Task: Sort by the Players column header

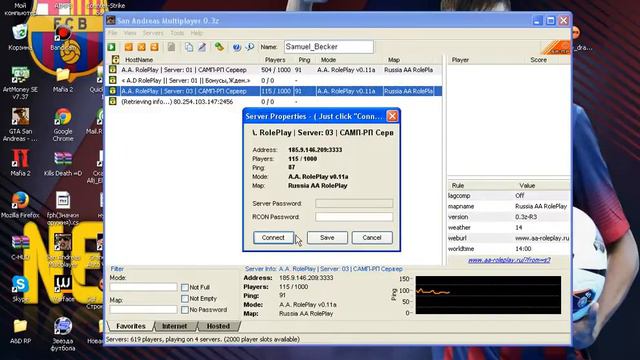Action: [276, 60]
